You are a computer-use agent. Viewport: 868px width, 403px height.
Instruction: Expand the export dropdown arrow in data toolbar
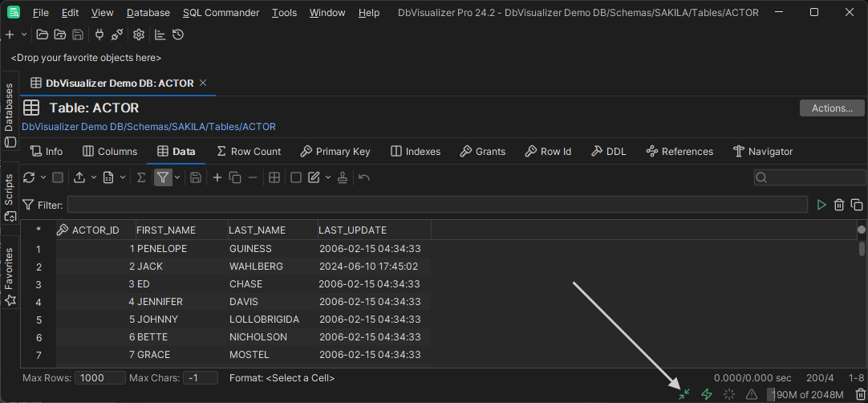(93, 177)
